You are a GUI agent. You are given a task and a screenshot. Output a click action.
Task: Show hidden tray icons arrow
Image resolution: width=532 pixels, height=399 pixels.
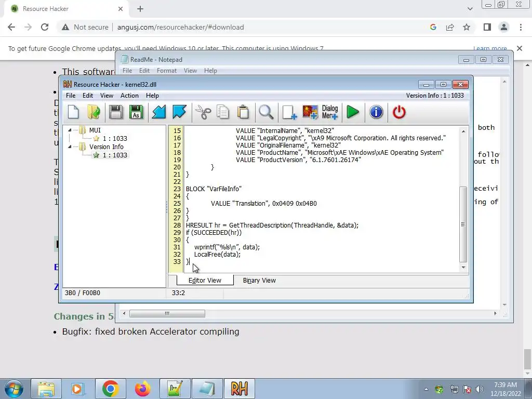coord(426,389)
